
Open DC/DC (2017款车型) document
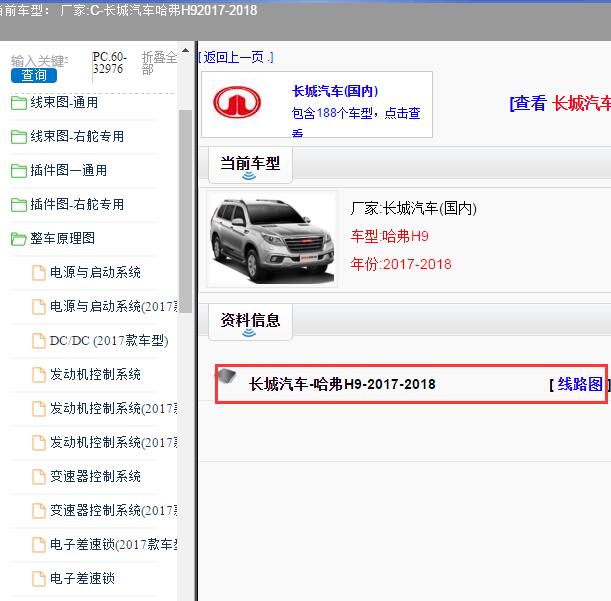click(x=109, y=340)
